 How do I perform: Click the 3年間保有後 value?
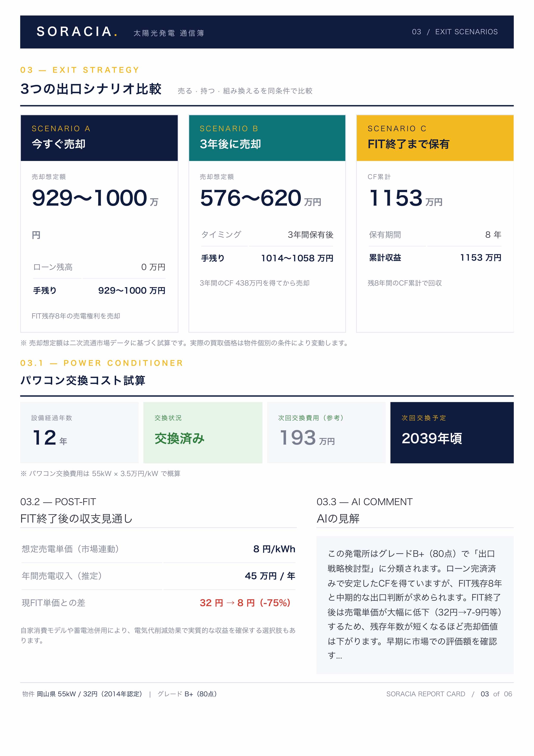pyautogui.click(x=310, y=234)
